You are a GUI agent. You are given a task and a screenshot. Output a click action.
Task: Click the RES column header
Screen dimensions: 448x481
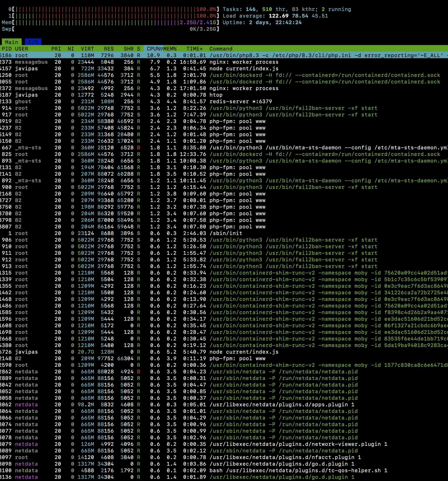pos(109,49)
